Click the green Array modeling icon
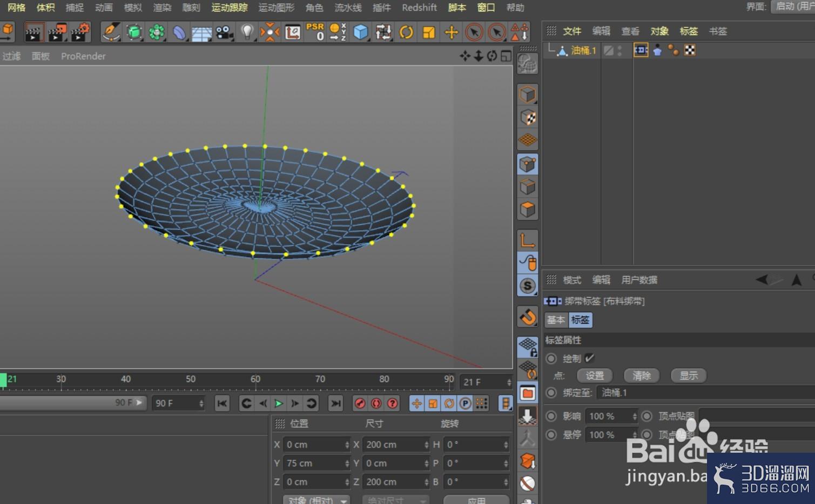 tap(157, 32)
